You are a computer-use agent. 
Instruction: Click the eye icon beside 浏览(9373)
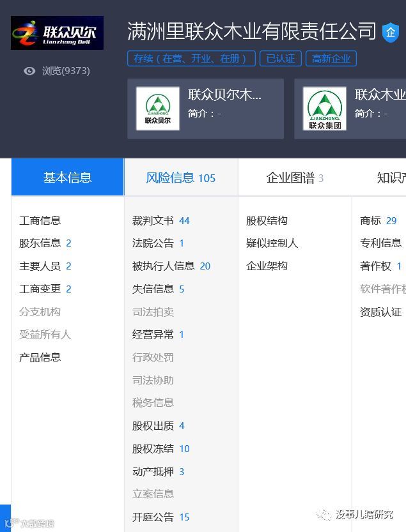point(29,70)
